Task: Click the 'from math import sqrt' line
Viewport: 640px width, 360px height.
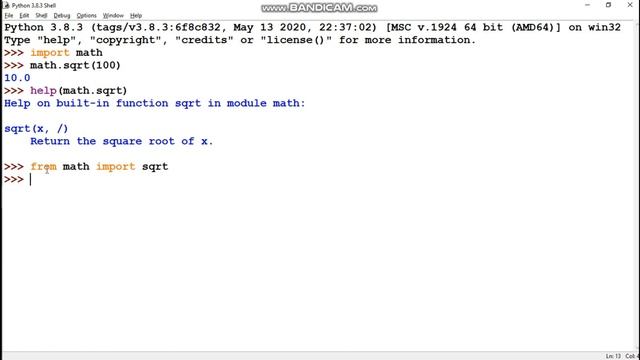Action: (99, 167)
